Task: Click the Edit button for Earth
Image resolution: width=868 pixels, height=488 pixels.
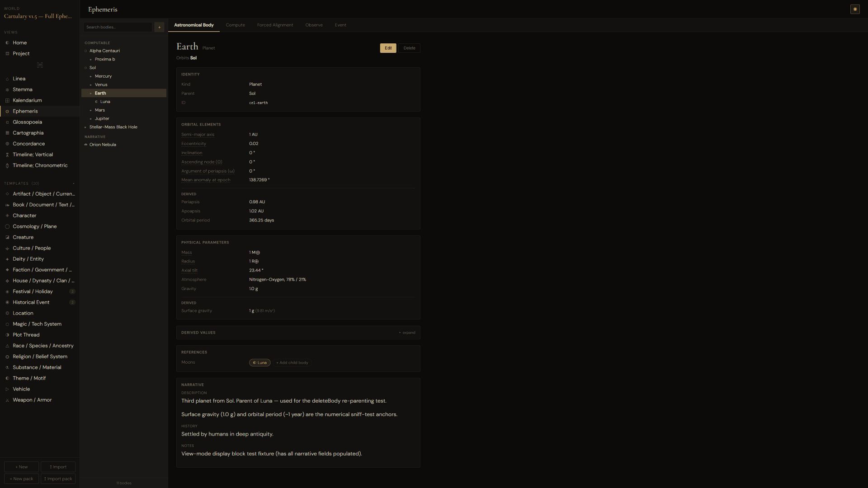Action: 388,48
